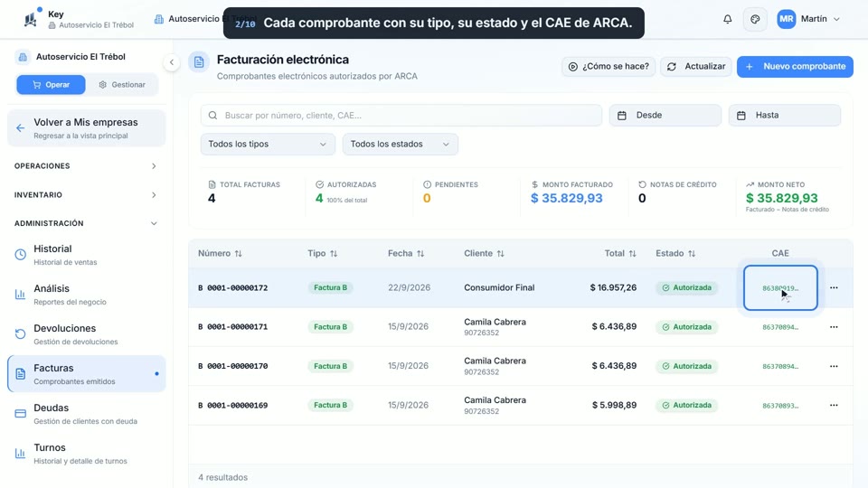
Task: Open the Martín user menu
Action: coord(809,19)
